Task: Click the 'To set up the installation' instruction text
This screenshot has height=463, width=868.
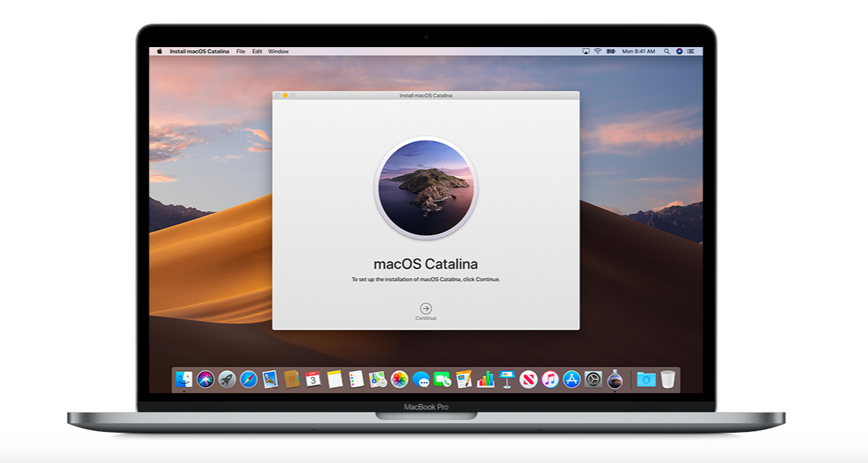Action: (426, 279)
